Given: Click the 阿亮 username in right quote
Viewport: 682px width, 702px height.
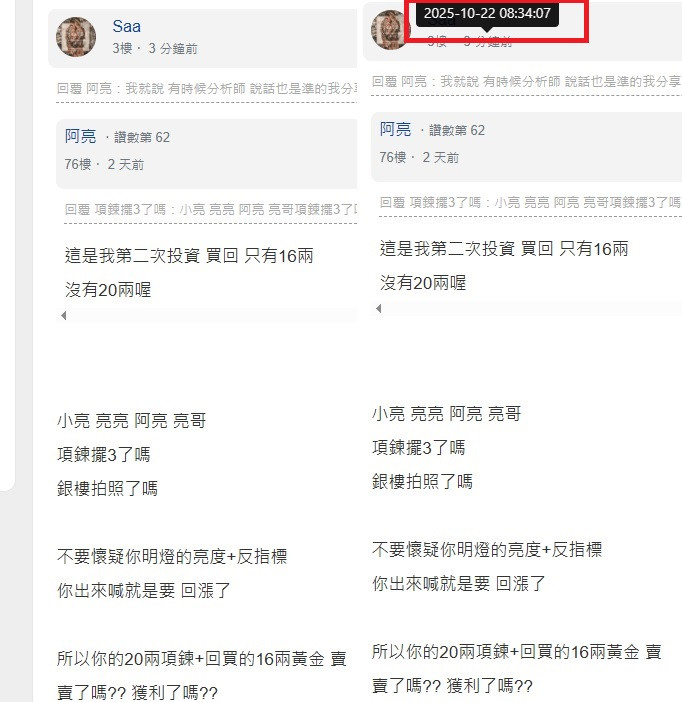Looking at the screenshot, I should 395,129.
